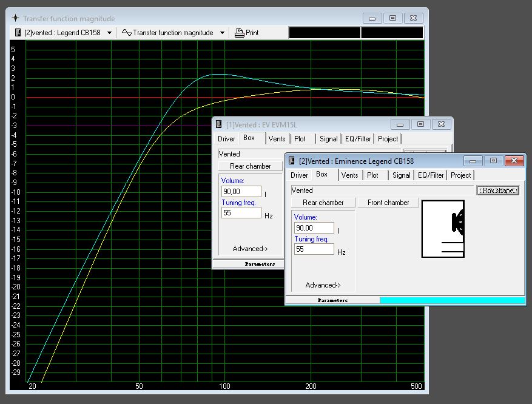Click the Vented box type field in EV EVM15L window
532x404 pixels.
tap(309, 153)
